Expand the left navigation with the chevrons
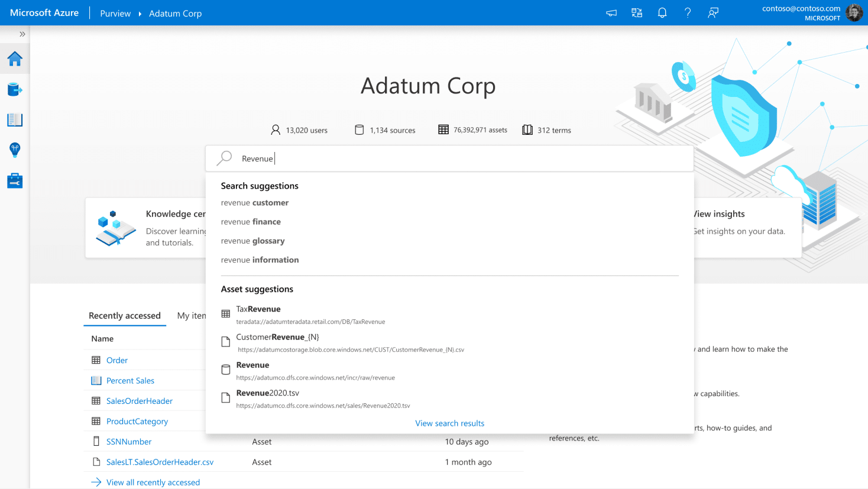The width and height of the screenshot is (868, 489). point(22,34)
